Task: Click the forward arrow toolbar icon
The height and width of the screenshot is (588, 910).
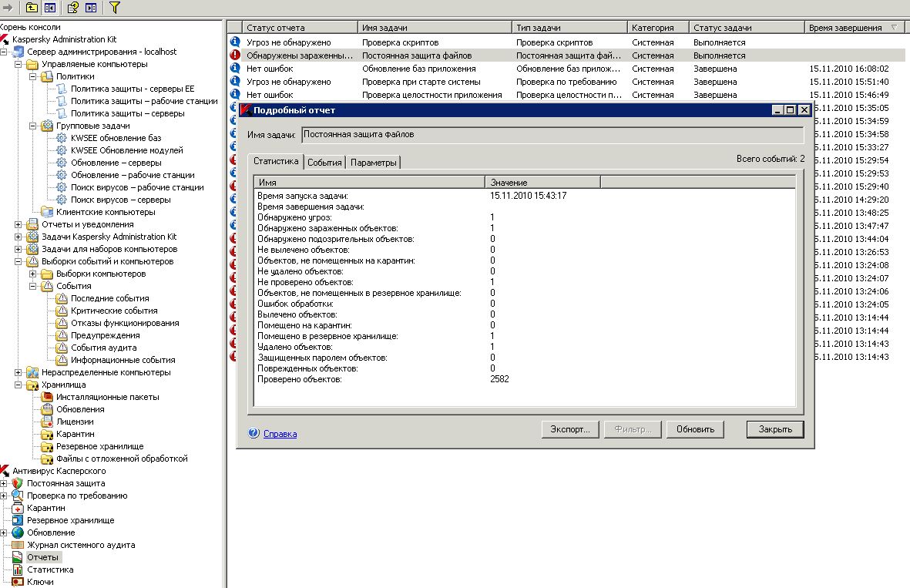Action: tap(8, 8)
